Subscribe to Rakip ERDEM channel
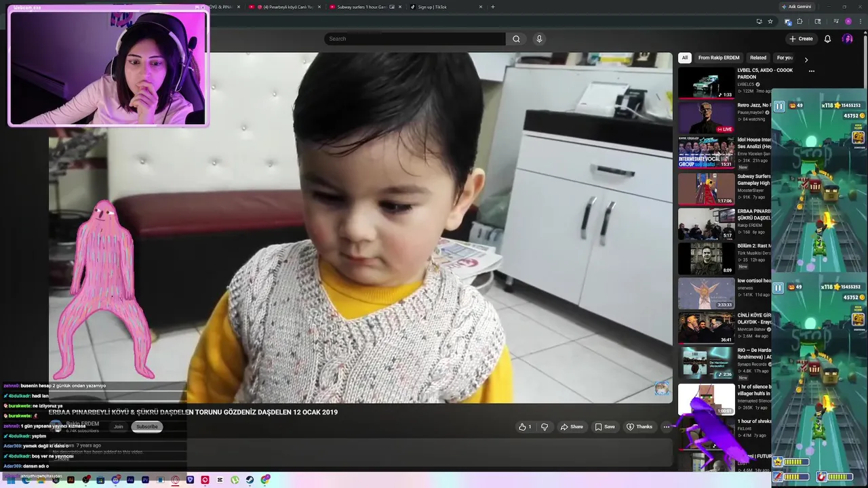This screenshot has height=488, width=868. click(x=146, y=427)
